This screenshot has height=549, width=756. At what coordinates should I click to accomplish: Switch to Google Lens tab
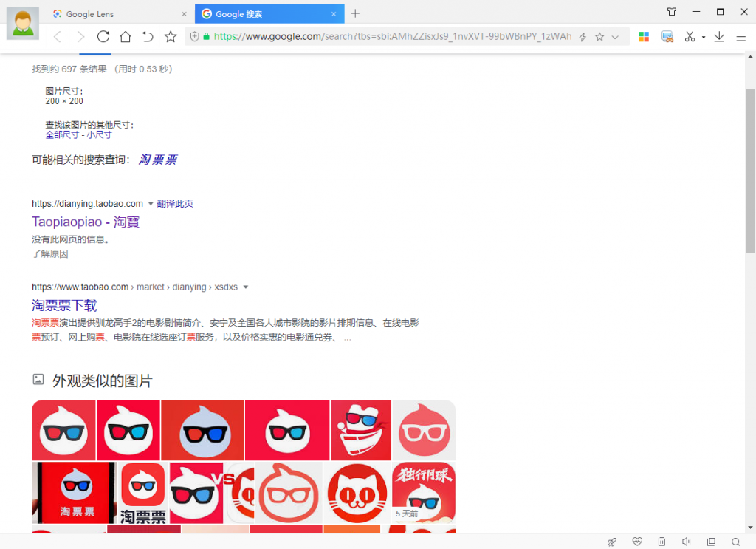tap(118, 14)
